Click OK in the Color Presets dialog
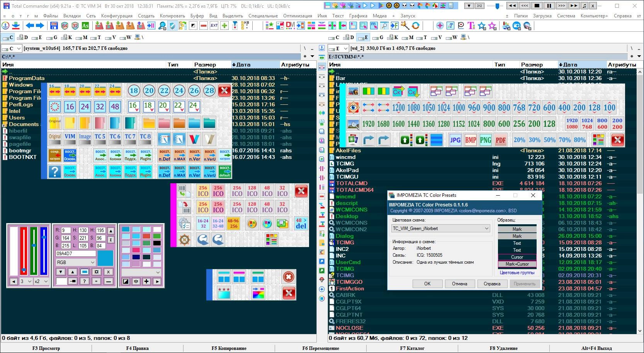The height and width of the screenshot is (353, 644). click(427, 283)
